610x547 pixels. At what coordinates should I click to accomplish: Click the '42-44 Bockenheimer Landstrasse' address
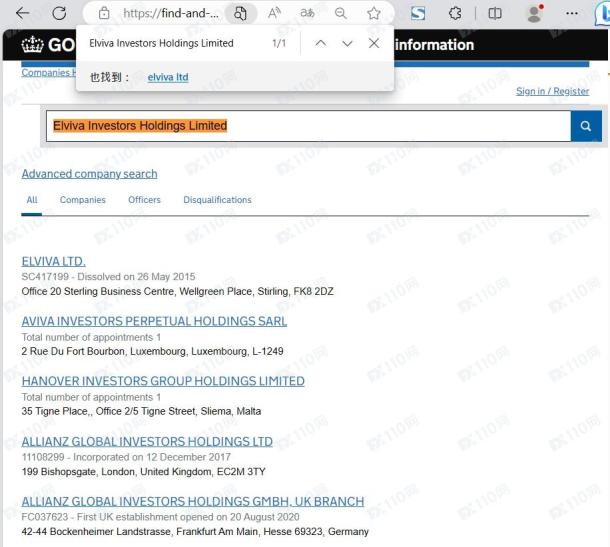195,531
